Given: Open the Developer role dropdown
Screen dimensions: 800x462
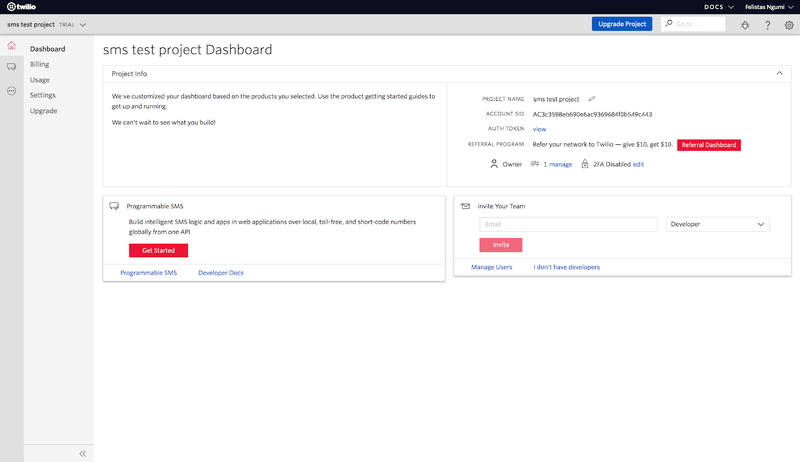Looking at the screenshot, I should point(717,224).
